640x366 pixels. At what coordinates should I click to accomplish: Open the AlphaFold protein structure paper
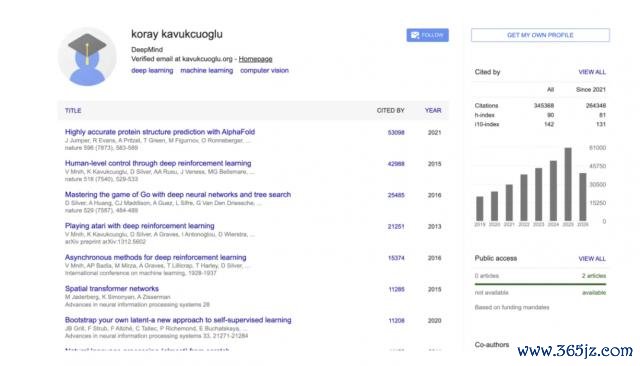point(160,132)
